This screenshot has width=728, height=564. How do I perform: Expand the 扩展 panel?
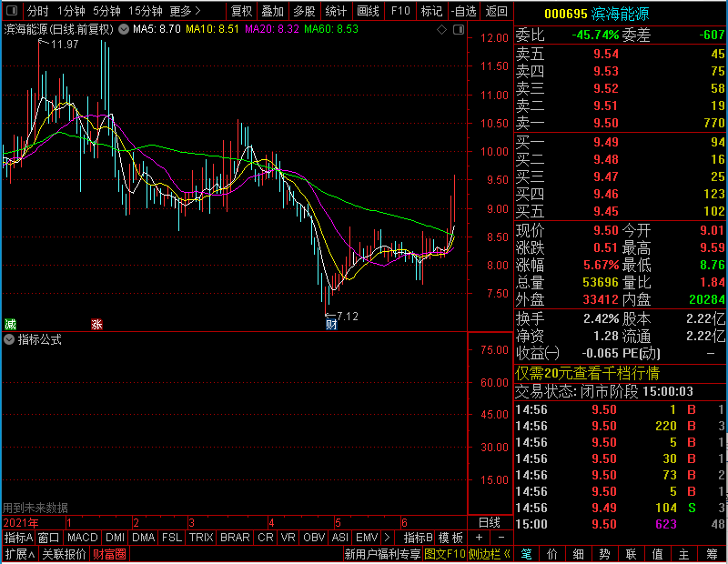(20, 554)
